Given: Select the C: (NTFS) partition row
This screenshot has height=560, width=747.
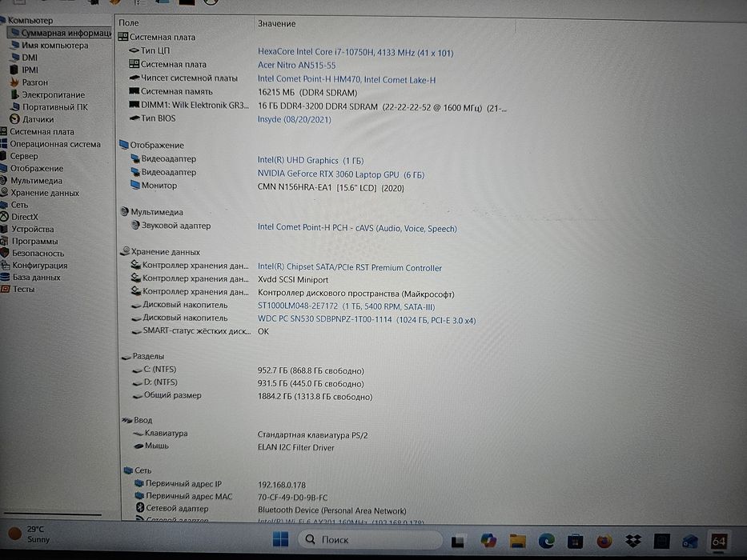Looking at the screenshot, I should [x=247, y=370].
